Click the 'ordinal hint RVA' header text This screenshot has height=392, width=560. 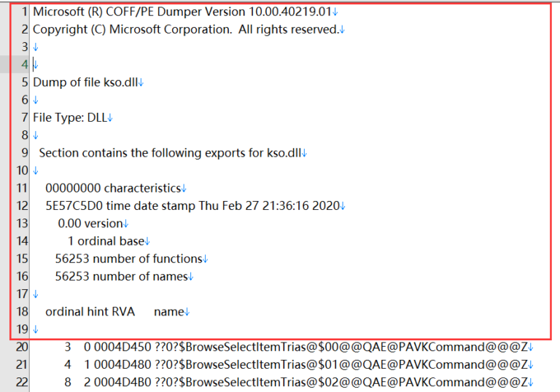[x=90, y=312]
